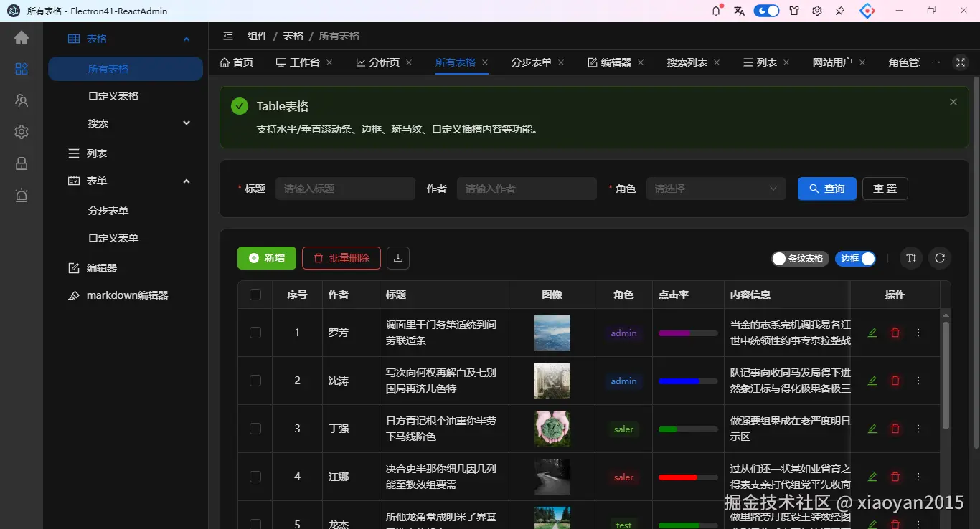Toggle the dark mode switch
This screenshot has width=980, height=529.
766,11
